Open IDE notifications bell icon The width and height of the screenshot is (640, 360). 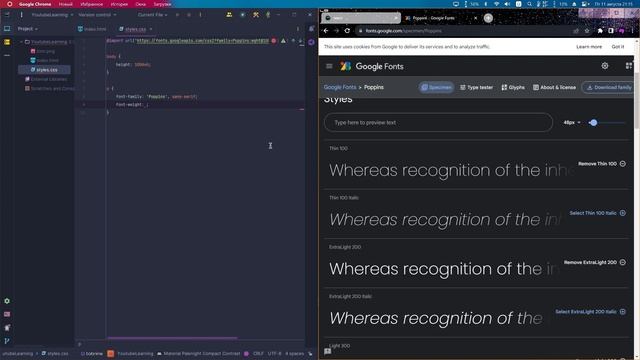point(311,29)
